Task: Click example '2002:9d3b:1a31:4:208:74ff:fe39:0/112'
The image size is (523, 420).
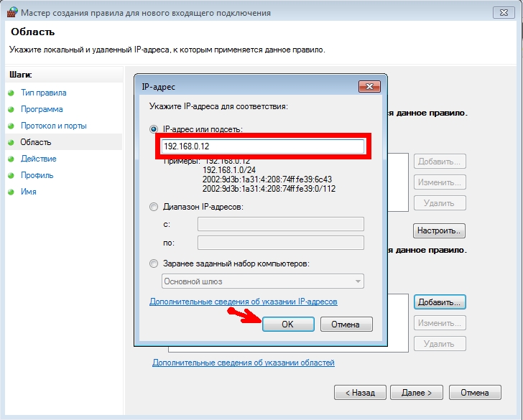Action: tap(269, 189)
